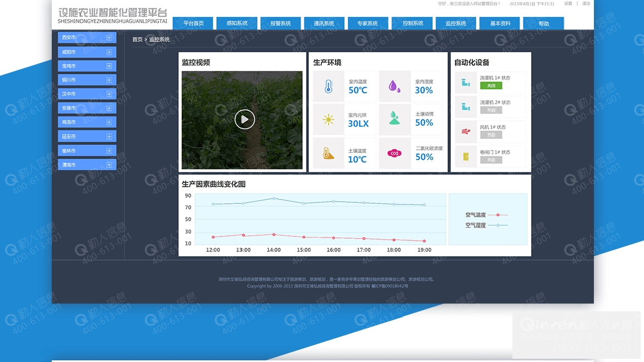Toggle 浇灌机 1# green 关闭 status button

pyautogui.click(x=491, y=85)
